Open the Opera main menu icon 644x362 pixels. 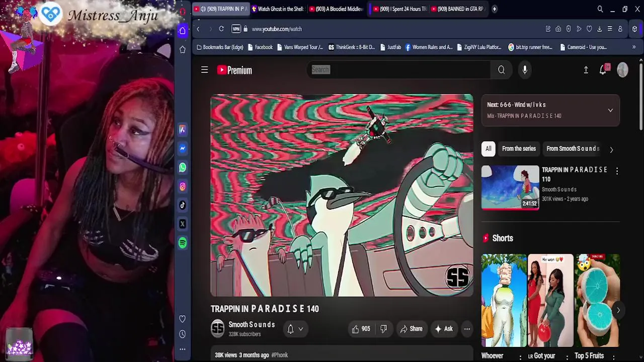click(183, 11)
